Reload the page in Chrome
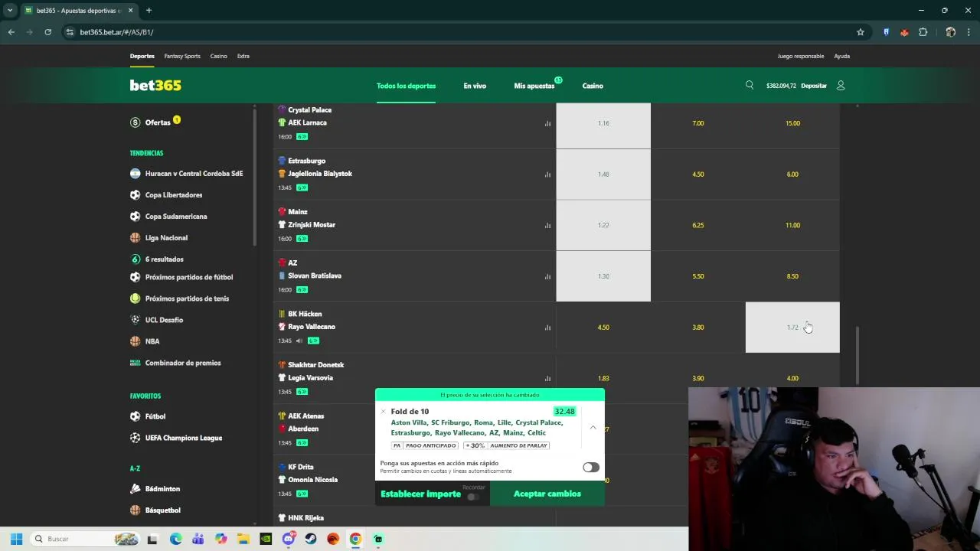This screenshot has height=551, width=980. (47, 32)
